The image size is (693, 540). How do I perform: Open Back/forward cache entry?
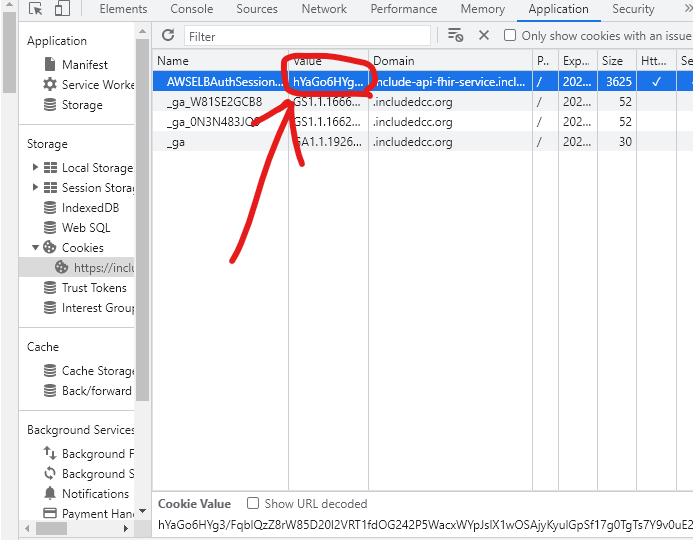(x=88, y=391)
